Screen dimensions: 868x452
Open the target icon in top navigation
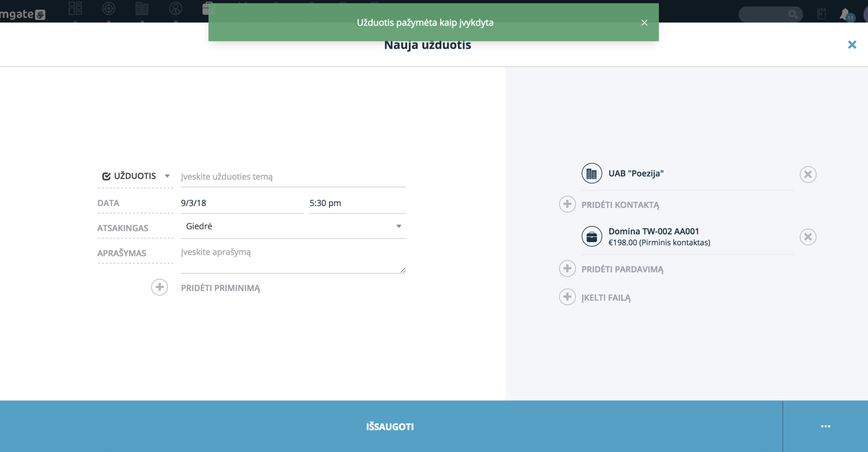108,8
